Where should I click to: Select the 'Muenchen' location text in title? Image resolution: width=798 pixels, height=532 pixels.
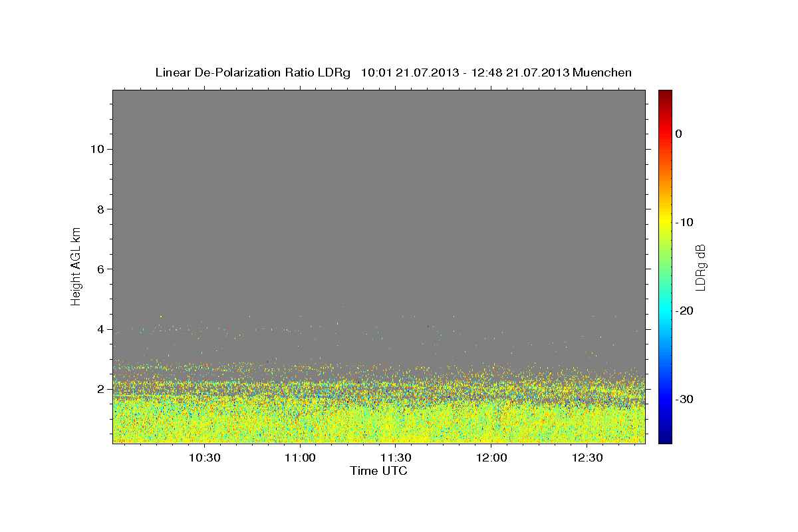(602, 72)
